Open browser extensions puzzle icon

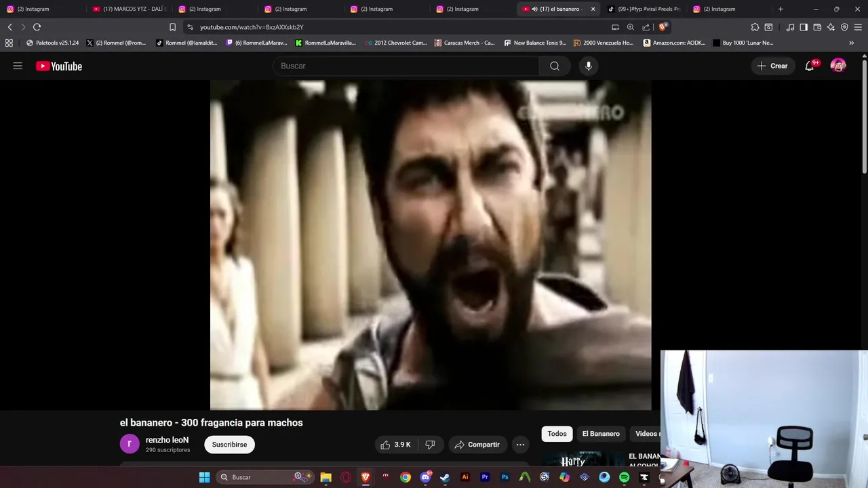pyautogui.click(x=755, y=27)
